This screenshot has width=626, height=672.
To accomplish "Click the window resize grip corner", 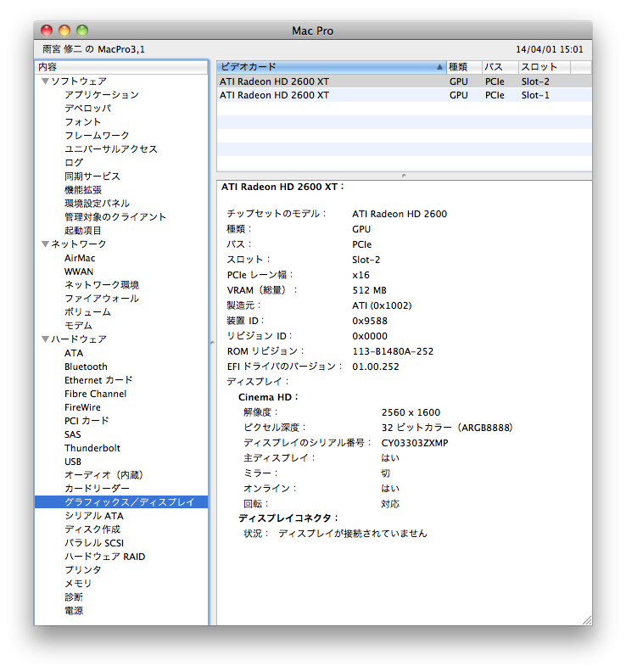I will click(587, 620).
